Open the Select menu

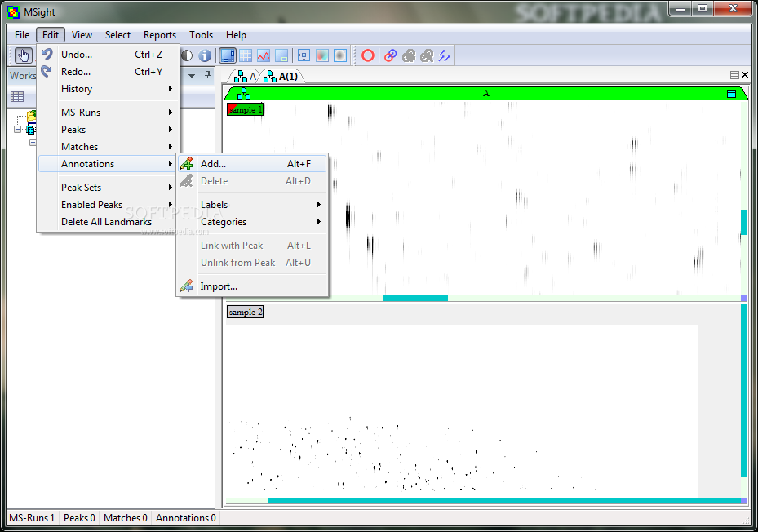(117, 35)
